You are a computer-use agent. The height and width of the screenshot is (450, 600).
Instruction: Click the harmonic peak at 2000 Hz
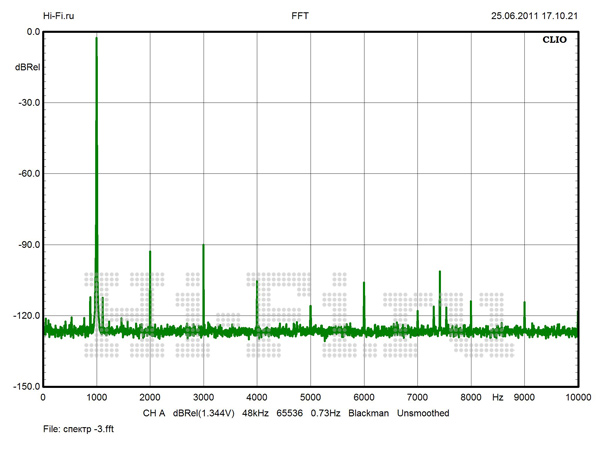(x=150, y=252)
